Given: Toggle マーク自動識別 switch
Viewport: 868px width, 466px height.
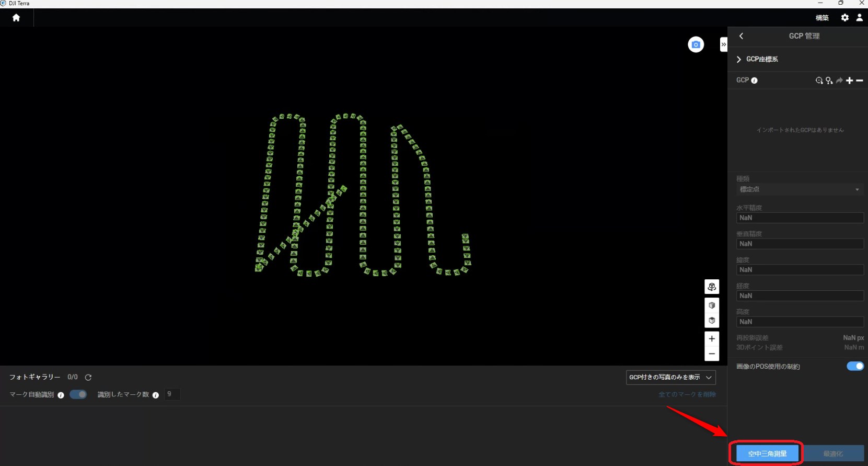Looking at the screenshot, I should (x=78, y=394).
